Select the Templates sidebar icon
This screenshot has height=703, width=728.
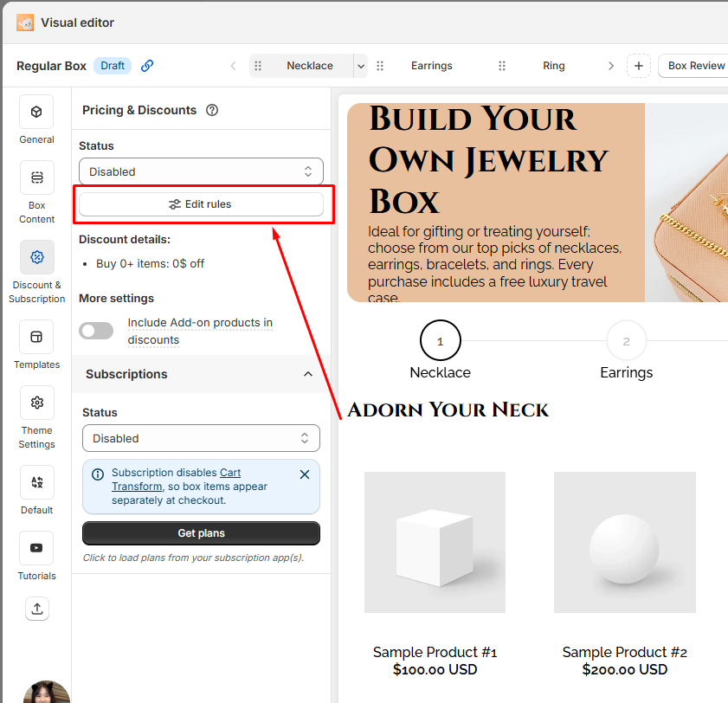click(x=36, y=337)
